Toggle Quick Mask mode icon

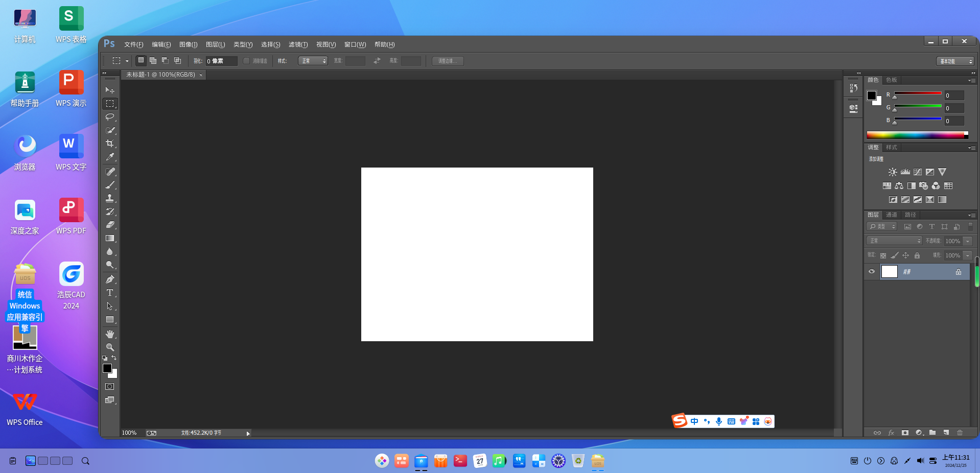(x=110, y=387)
